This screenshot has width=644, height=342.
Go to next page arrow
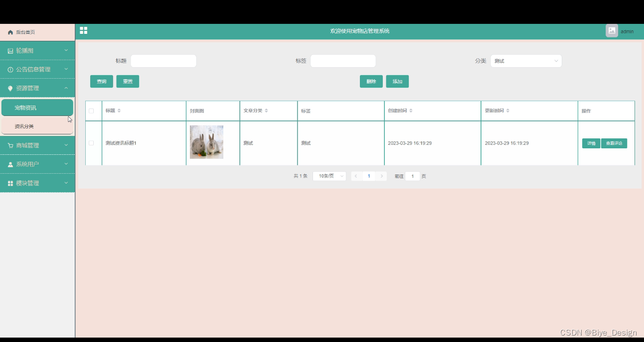(382, 176)
